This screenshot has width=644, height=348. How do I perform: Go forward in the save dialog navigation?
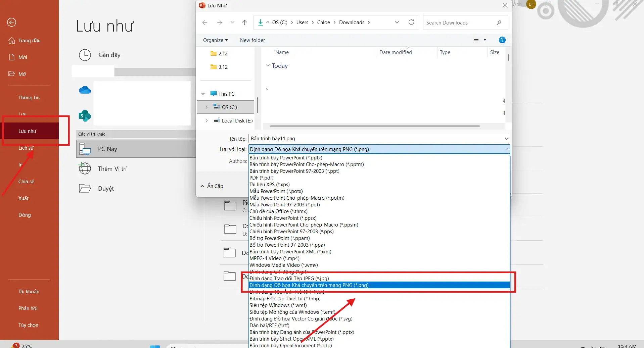pyautogui.click(x=220, y=22)
